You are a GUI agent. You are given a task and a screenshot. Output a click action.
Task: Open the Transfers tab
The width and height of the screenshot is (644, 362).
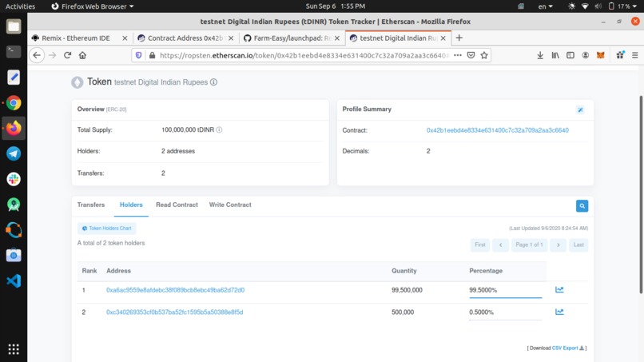pyautogui.click(x=91, y=205)
